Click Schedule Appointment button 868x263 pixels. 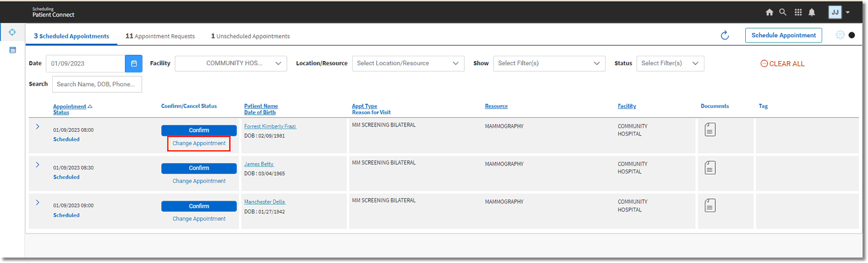784,35
